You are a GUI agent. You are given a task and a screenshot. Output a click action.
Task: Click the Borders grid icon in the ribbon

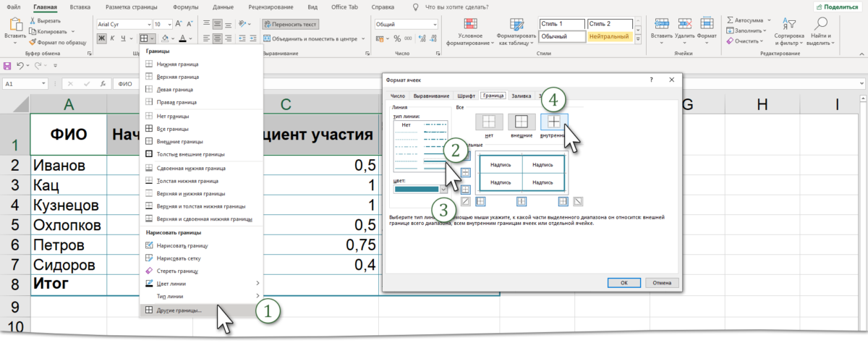[145, 38]
